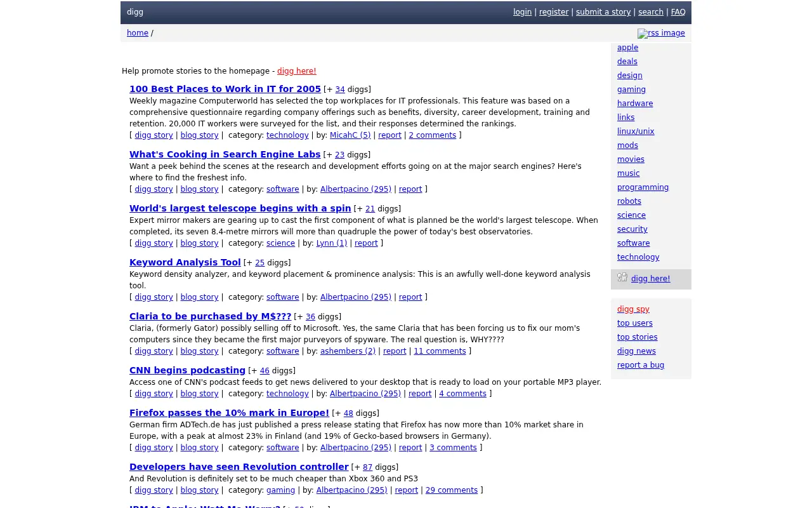The width and height of the screenshot is (812, 508).
Task: View the 87 diggs count link
Action: 368,467
